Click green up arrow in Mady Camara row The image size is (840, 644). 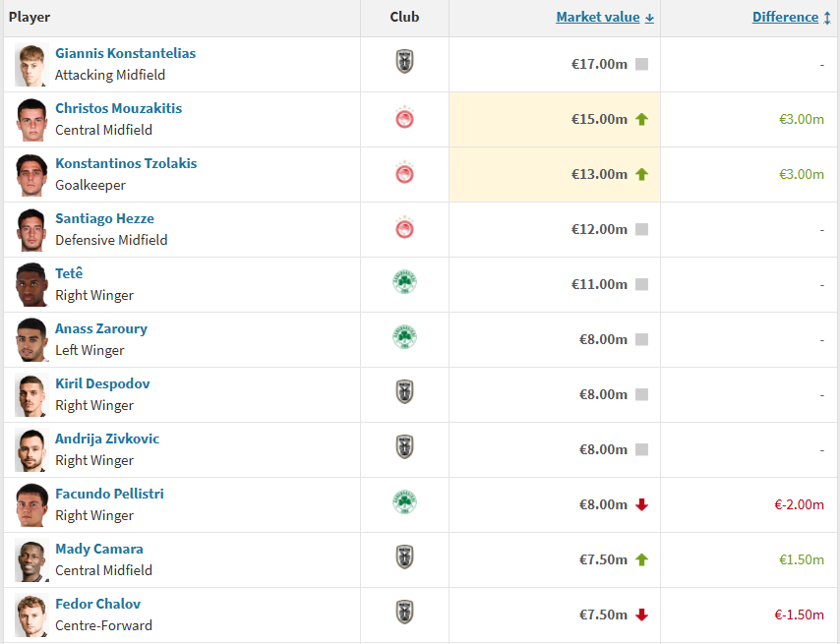click(642, 559)
